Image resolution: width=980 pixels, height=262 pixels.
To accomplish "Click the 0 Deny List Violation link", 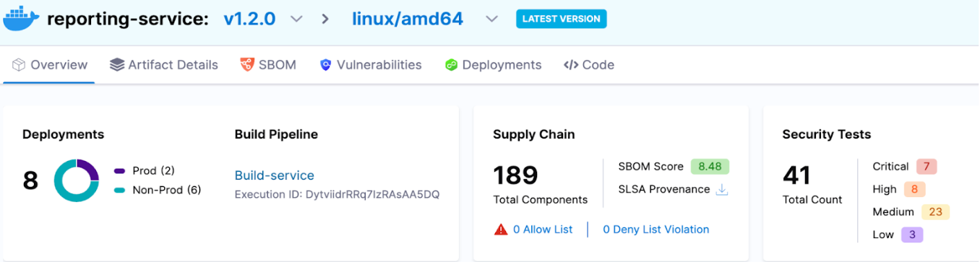I will click(656, 230).
